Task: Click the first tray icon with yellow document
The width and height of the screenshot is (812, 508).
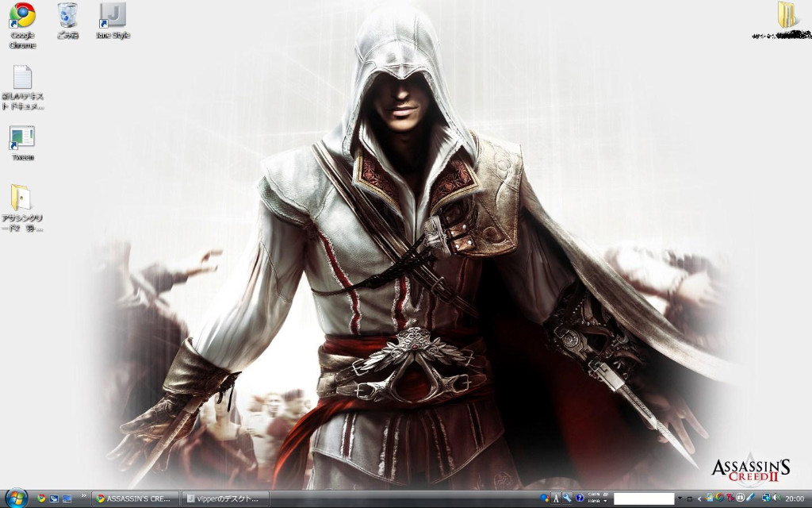Action: (710, 498)
